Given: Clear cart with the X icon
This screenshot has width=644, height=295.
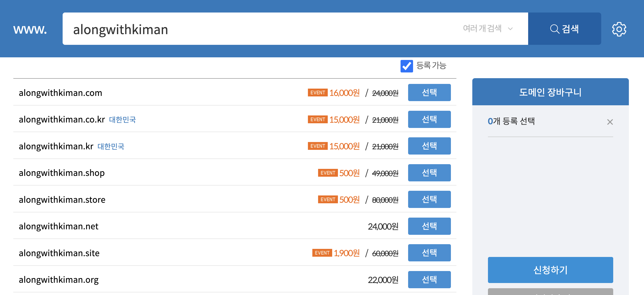Looking at the screenshot, I should click(610, 122).
